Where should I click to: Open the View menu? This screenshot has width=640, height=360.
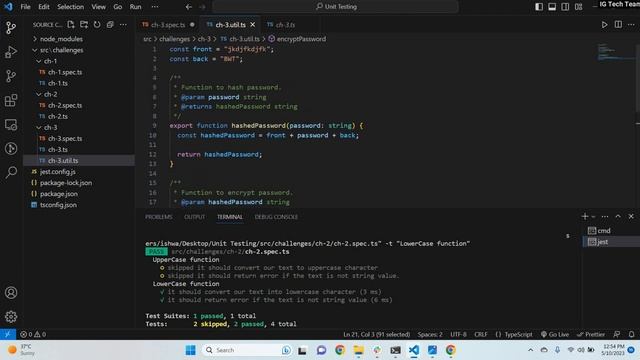[x=98, y=7]
